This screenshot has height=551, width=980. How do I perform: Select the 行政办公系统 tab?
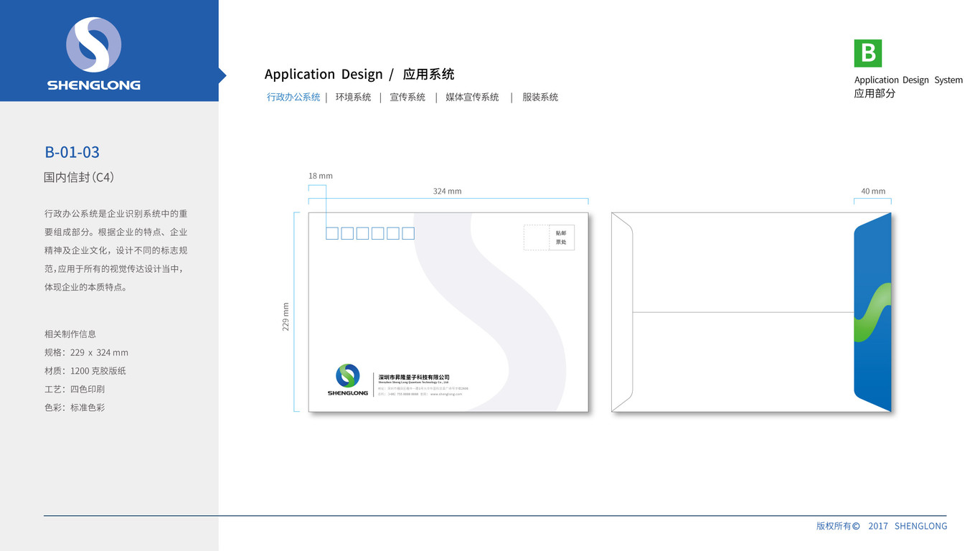click(293, 97)
